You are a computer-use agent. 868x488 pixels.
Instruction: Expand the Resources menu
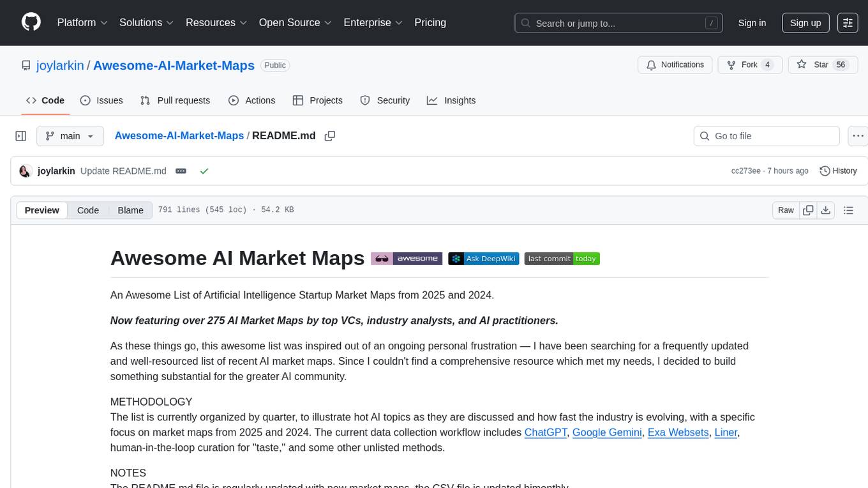(x=216, y=22)
